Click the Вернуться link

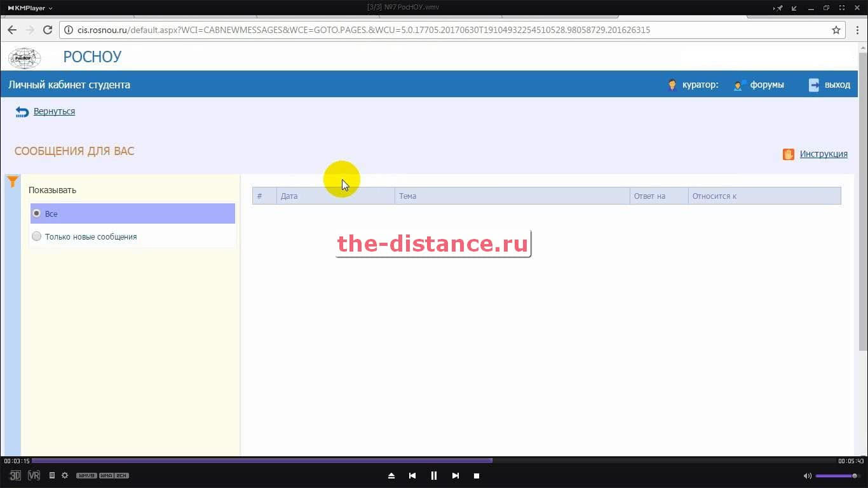pos(54,111)
